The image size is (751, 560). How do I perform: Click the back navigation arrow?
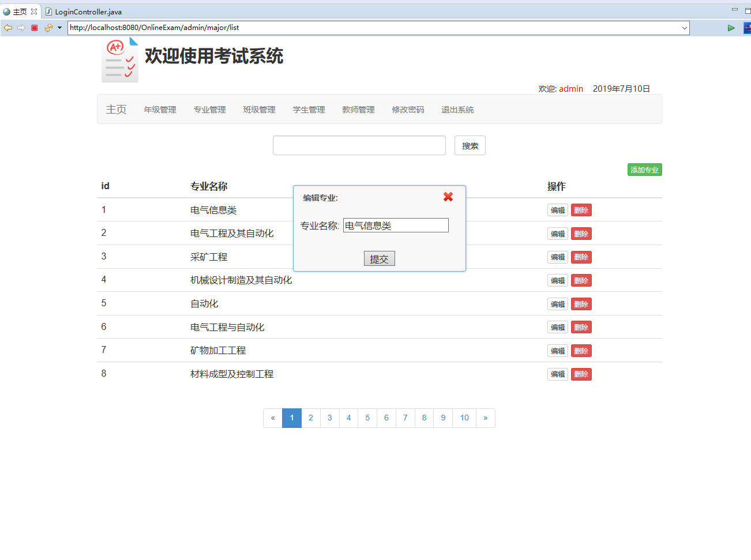pyautogui.click(x=7, y=27)
